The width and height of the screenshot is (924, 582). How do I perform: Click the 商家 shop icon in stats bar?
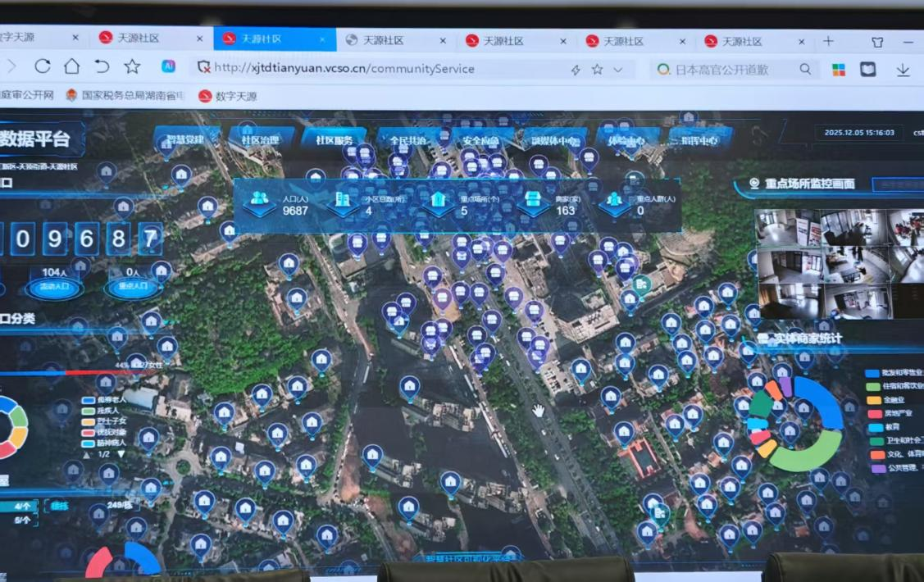click(533, 199)
